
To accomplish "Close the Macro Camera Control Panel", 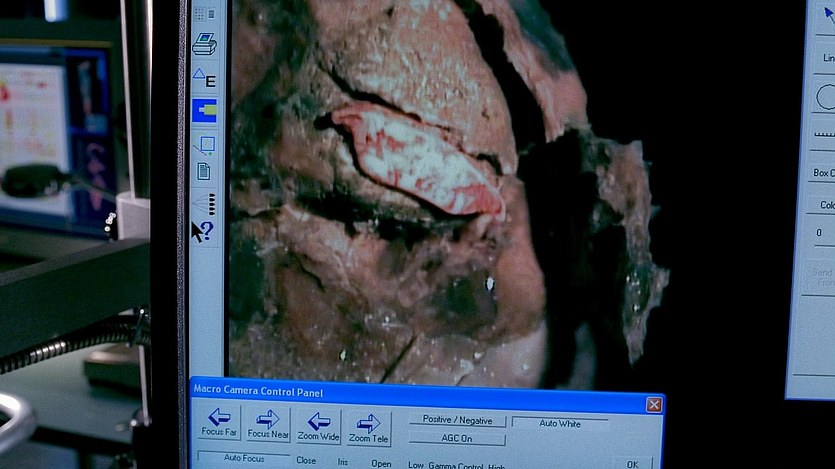I will pyautogui.click(x=654, y=405).
